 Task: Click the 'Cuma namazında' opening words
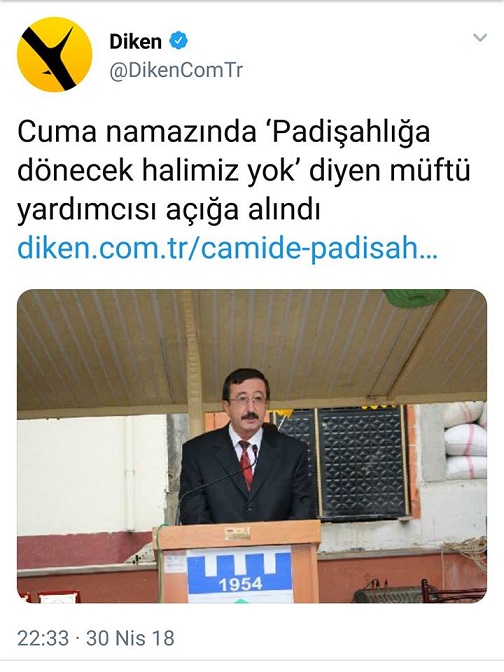[x=136, y=133]
